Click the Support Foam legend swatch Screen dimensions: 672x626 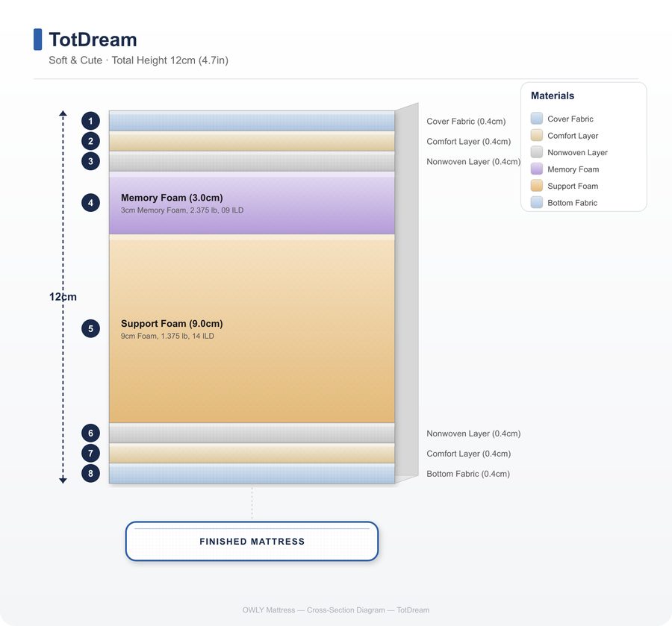pyautogui.click(x=537, y=185)
